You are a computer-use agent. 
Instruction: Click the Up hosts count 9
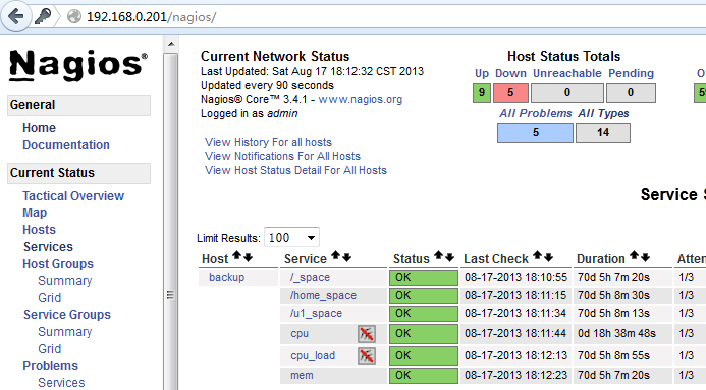(482, 93)
